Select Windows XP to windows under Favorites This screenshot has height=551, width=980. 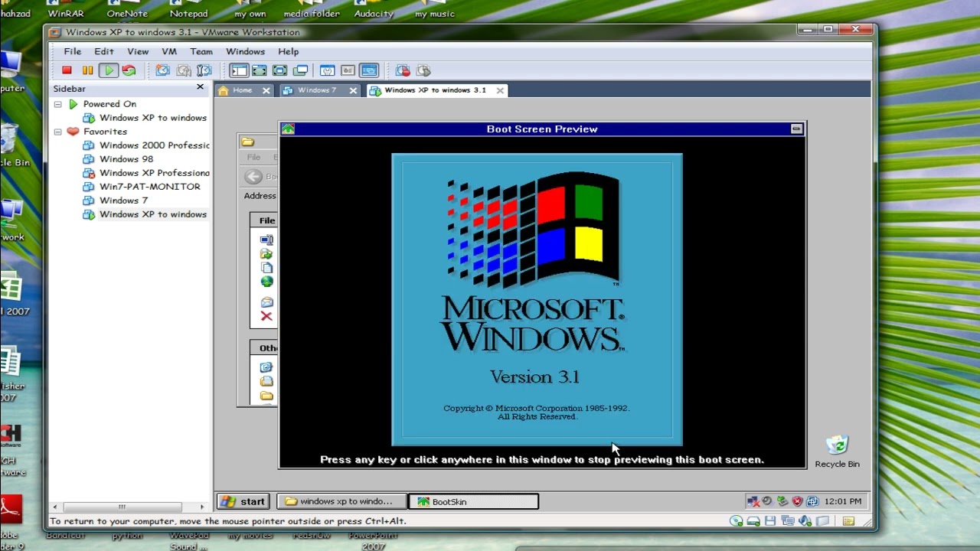(x=145, y=214)
